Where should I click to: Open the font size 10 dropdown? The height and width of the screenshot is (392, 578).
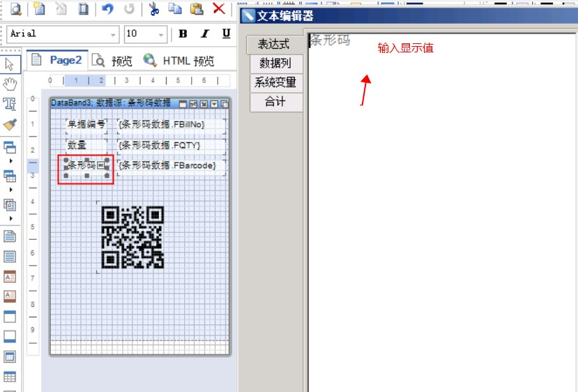click(x=161, y=35)
